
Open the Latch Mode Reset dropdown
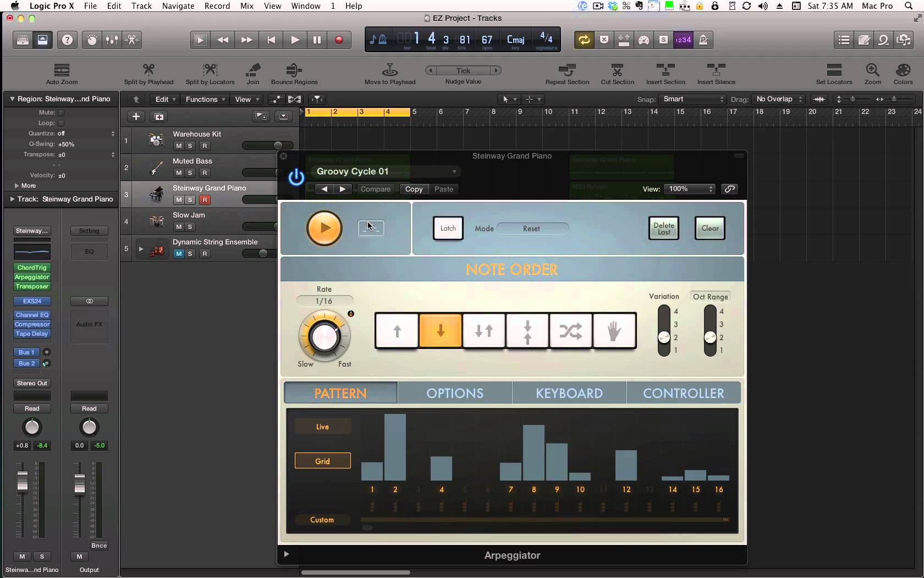pos(532,228)
